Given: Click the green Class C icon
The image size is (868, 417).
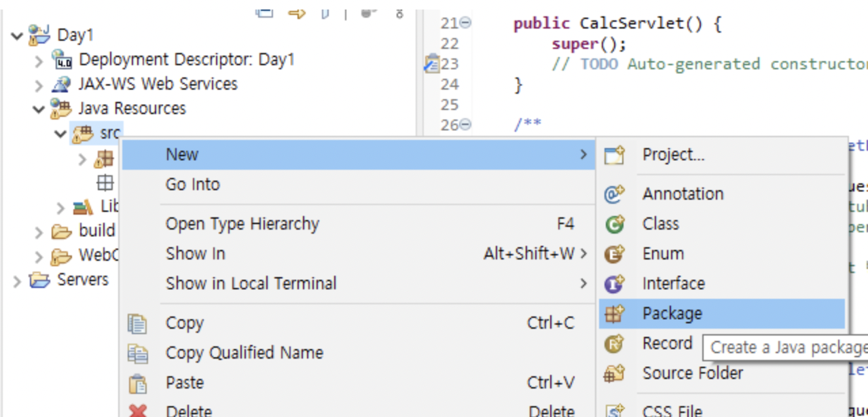Looking at the screenshot, I should (615, 224).
